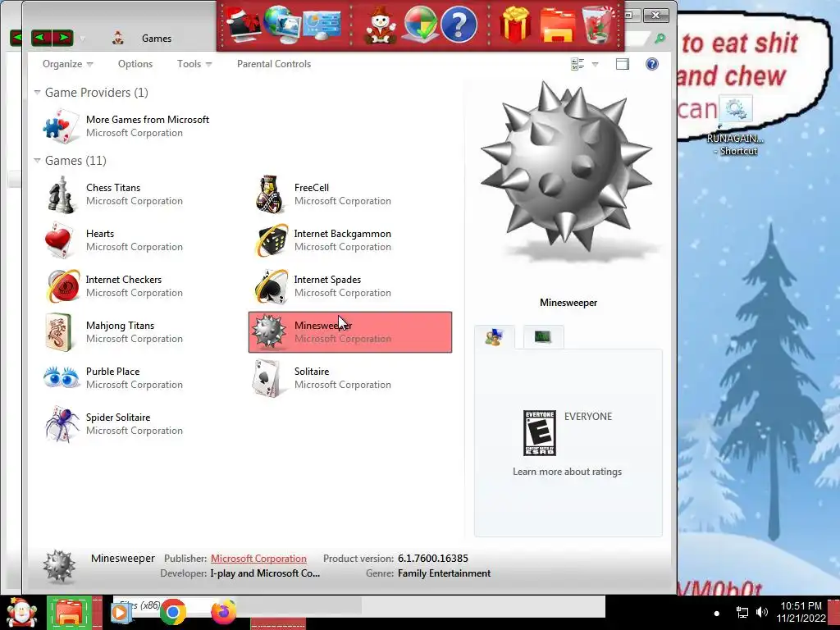Select the Mahjong Titans game icon

59,332
